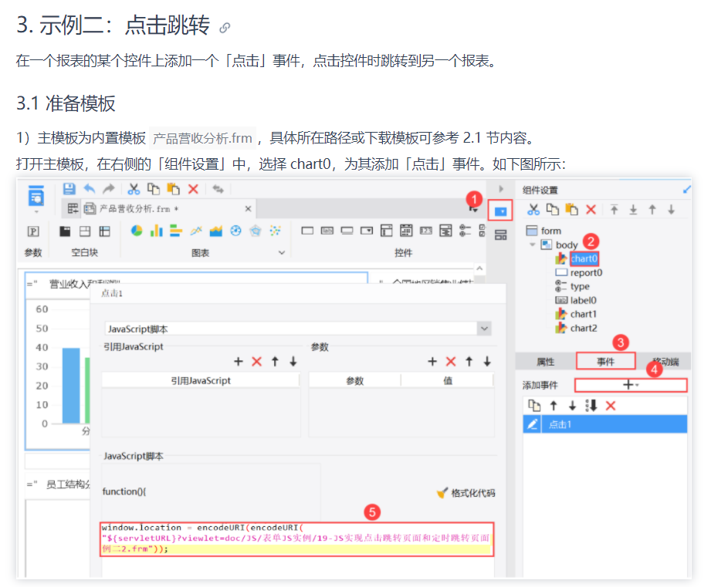The image size is (728, 587).
Task: Switch to the 移动端 tab
Action: coord(665,362)
